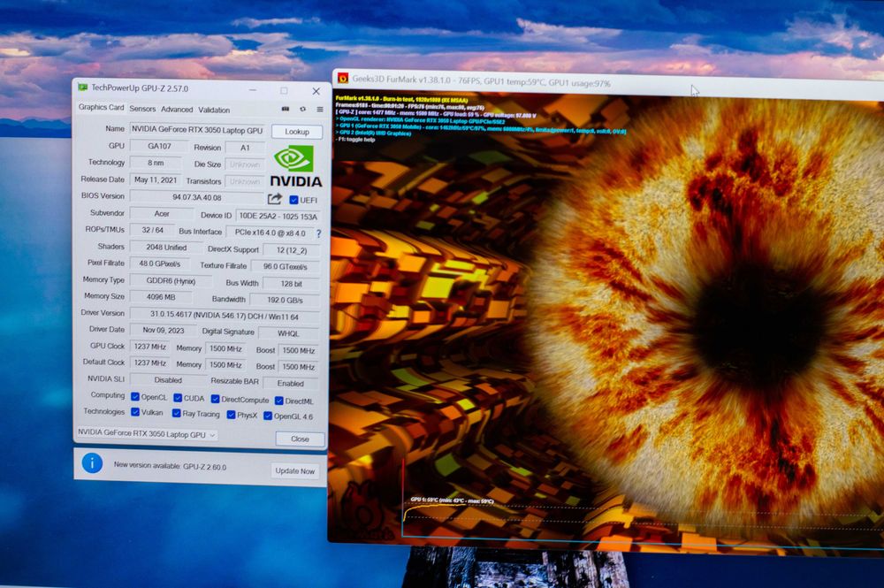This screenshot has height=588, width=884.
Task: Toggle the PhysX checkbox
Action: click(x=231, y=415)
